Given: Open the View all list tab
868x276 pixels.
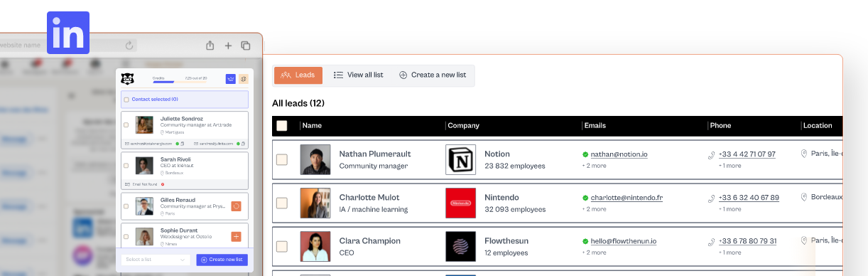Looking at the screenshot, I should tap(359, 75).
